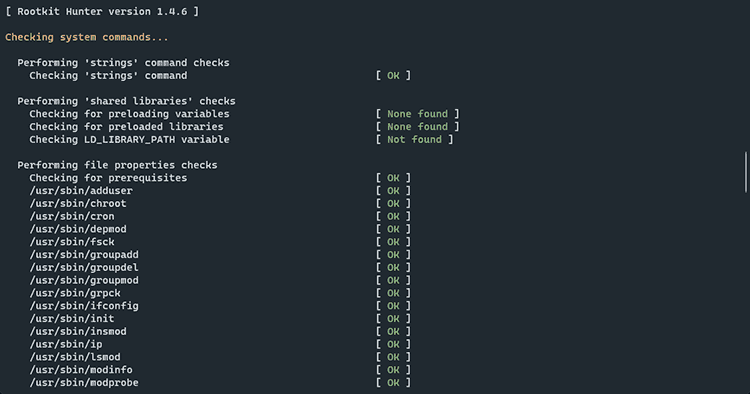Click 'Performing file properties checks' heading
This screenshot has width=750, height=394.
(117, 165)
